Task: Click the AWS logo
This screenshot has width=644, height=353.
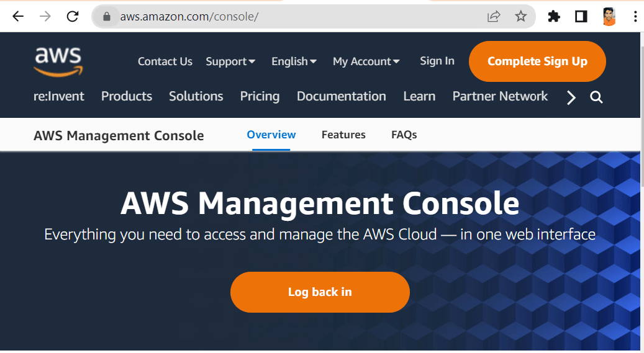Action: (58, 61)
